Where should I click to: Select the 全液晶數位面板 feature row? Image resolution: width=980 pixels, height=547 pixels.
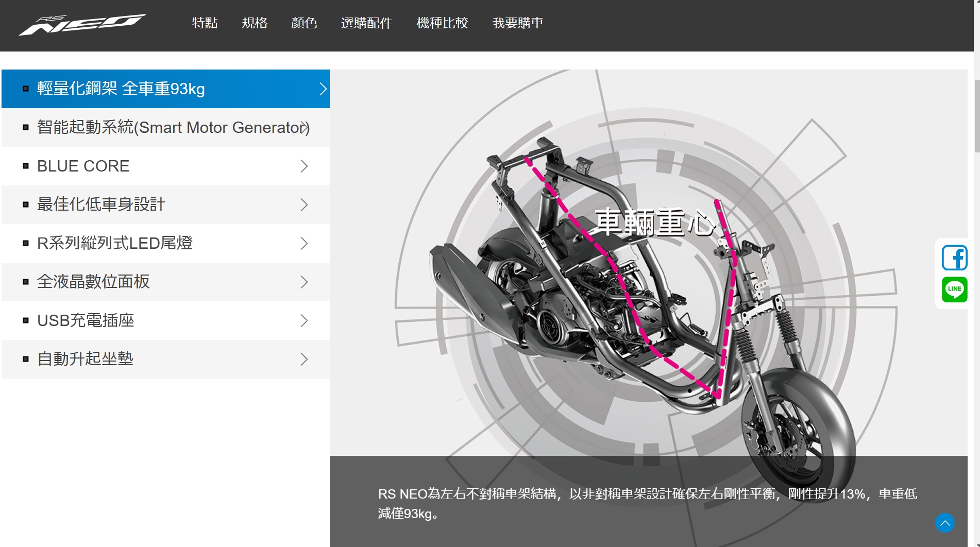pyautogui.click(x=165, y=282)
